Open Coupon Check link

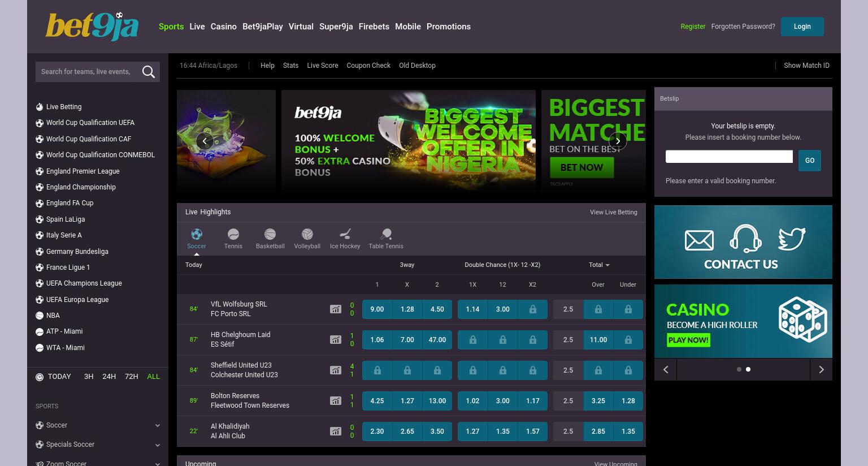tap(368, 66)
